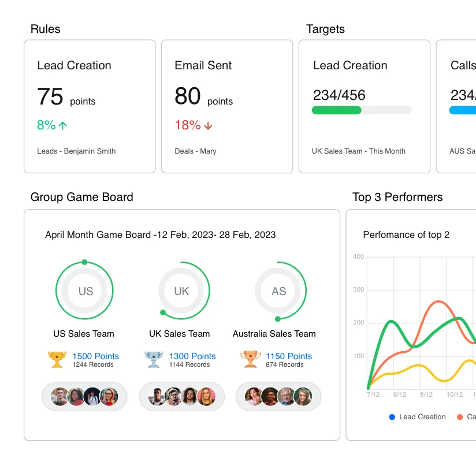
Task: Click the red down arrow beside 18%
Action: click(x=208, y=125)
